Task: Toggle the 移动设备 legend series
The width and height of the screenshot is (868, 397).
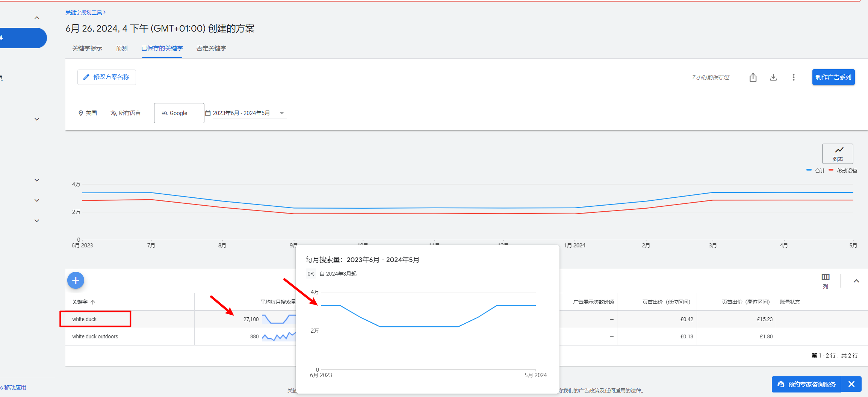Action: (843, 171)
